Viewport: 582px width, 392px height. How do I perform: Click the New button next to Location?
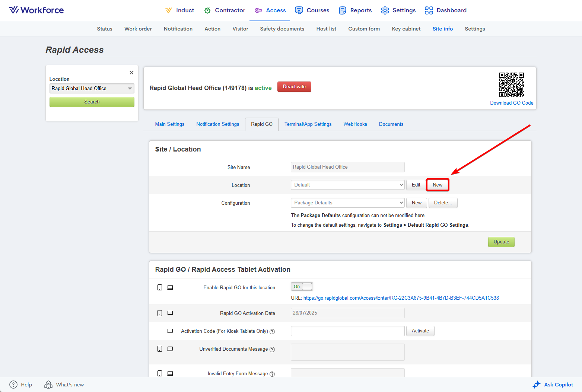coord(438,185)
